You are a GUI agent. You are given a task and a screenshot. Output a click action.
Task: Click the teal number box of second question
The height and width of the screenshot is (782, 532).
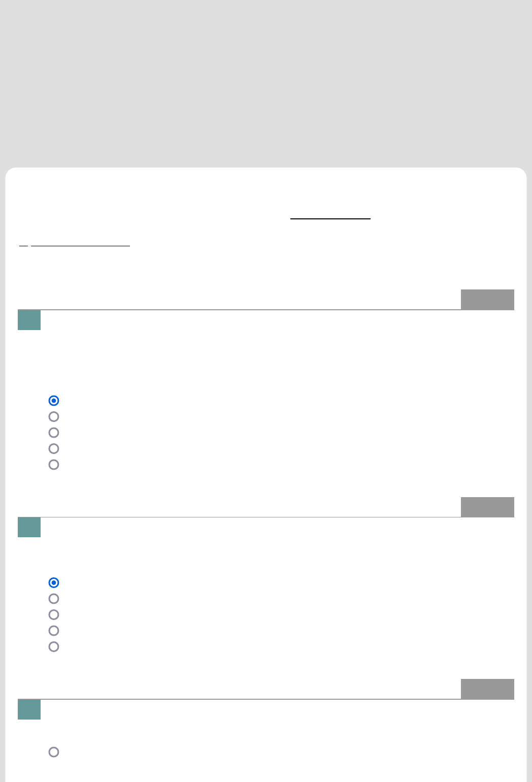coord(29,527)
